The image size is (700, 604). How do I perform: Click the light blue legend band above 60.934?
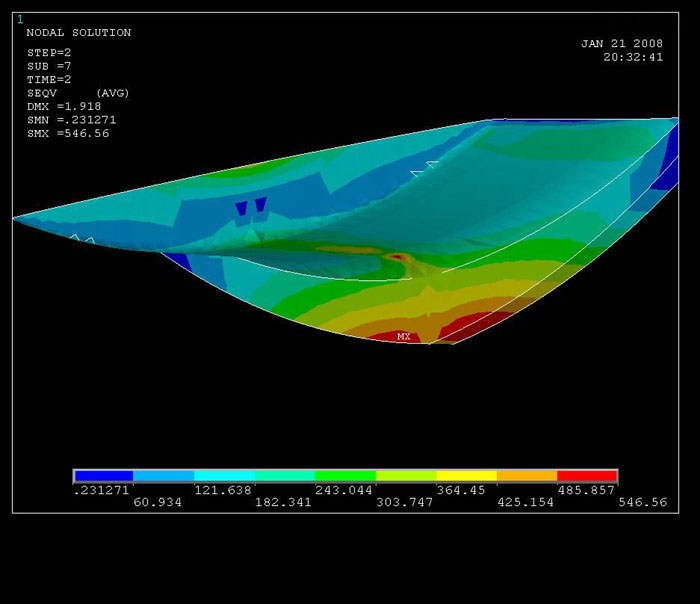click(163, 476)
